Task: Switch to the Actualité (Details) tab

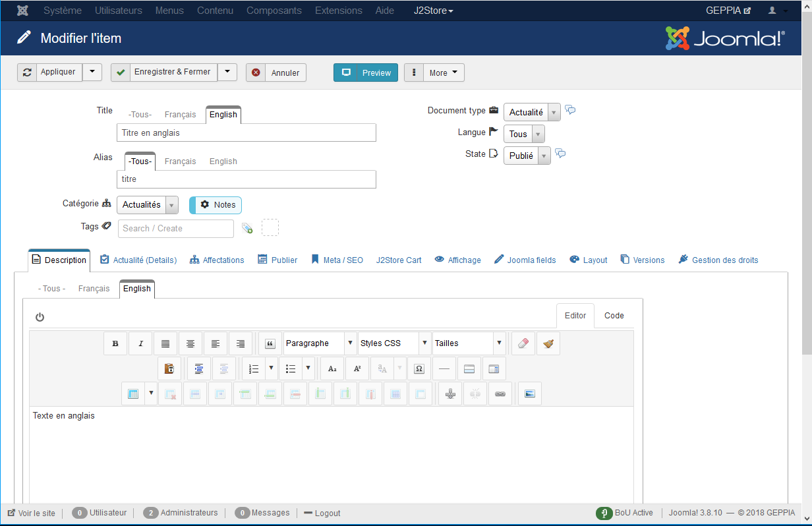Action: pos(138,260)
